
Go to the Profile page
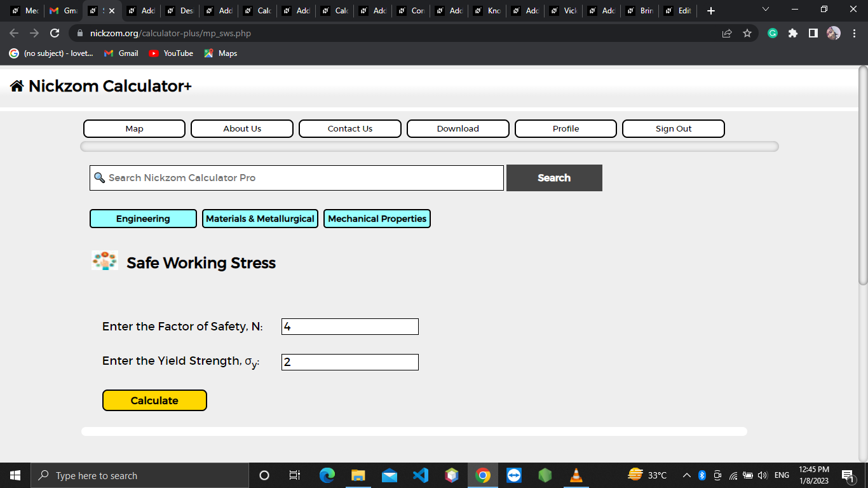(566, 128)
